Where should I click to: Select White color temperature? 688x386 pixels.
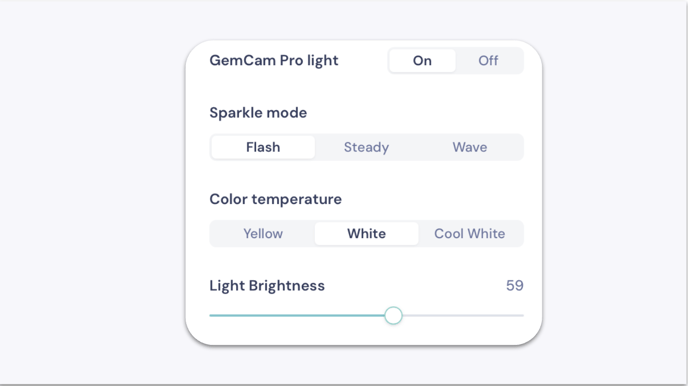point(366,233)
